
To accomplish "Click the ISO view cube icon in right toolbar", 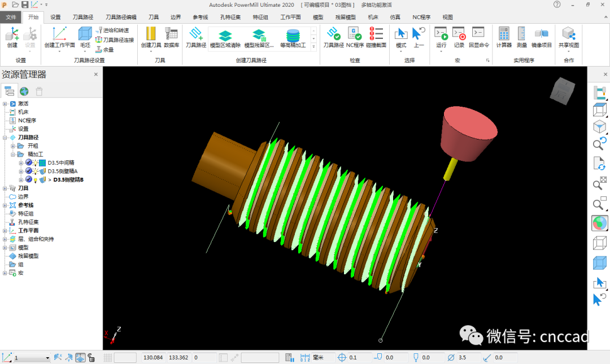I will 599,127.
